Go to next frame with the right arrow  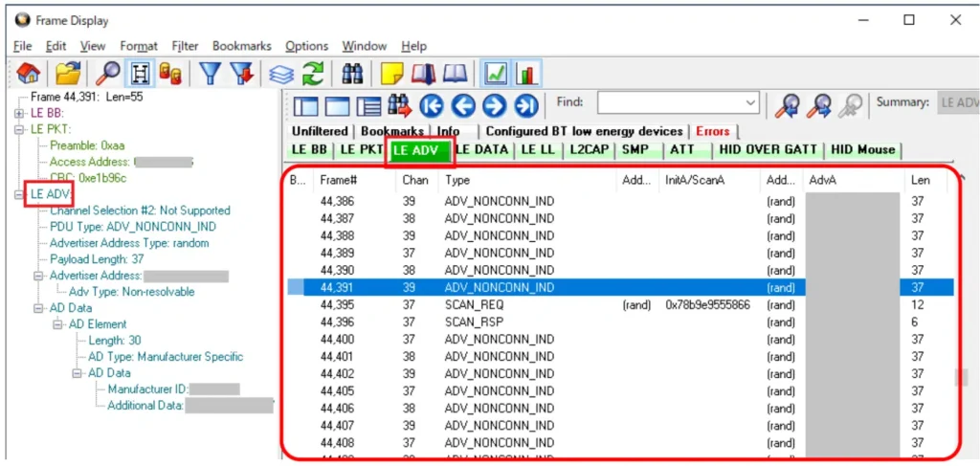[495, 105]
